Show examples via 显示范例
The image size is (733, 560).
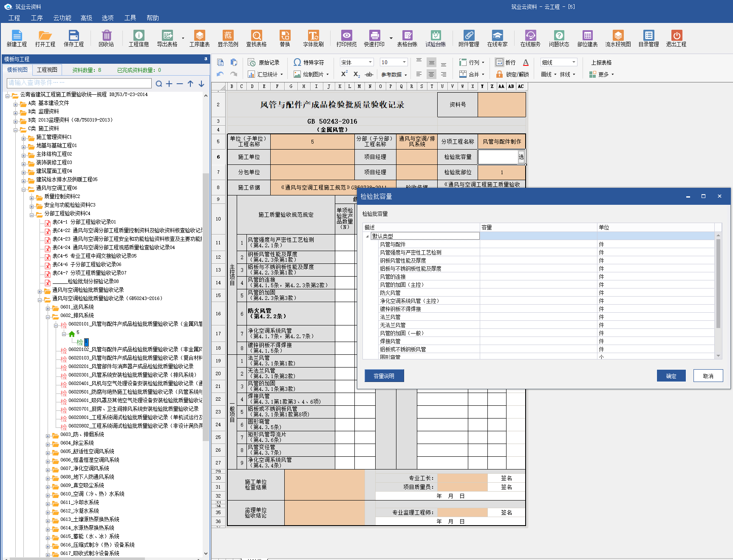point(228,38)
